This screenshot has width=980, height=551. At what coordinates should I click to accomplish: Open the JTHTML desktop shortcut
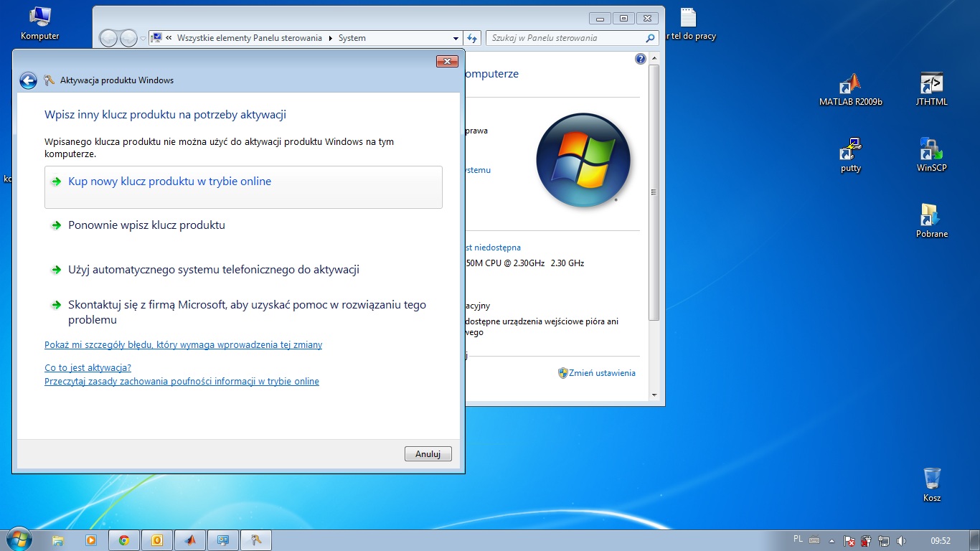coord(930,88)
